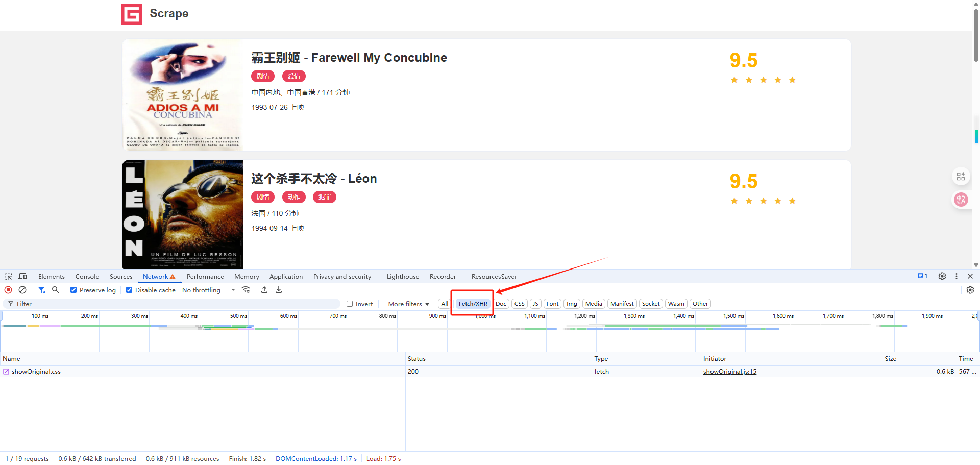This screenshot has width=980, height=465.
Task: Follow showOriginal.js:15 initiator link
Action: tap(730, 372)
